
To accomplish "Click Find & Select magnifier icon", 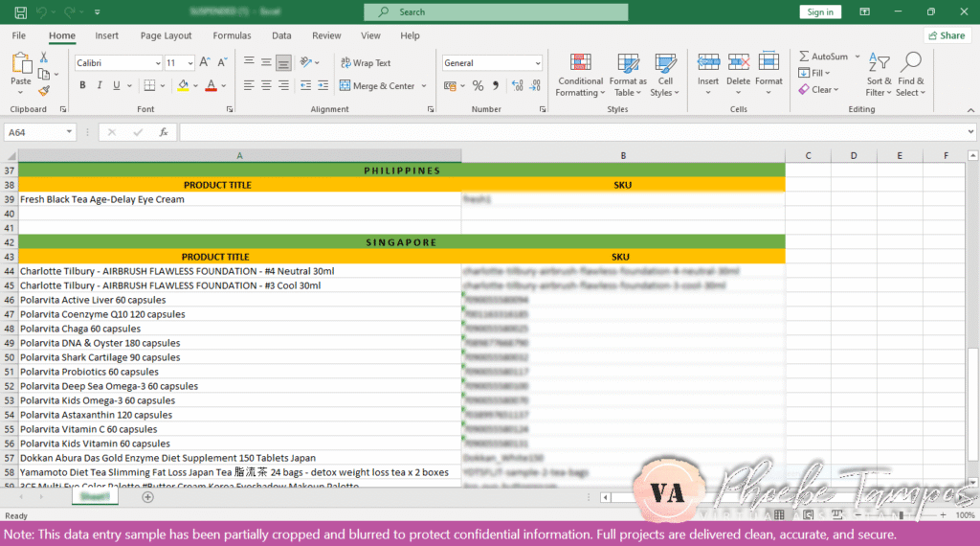I will point(911,62).
